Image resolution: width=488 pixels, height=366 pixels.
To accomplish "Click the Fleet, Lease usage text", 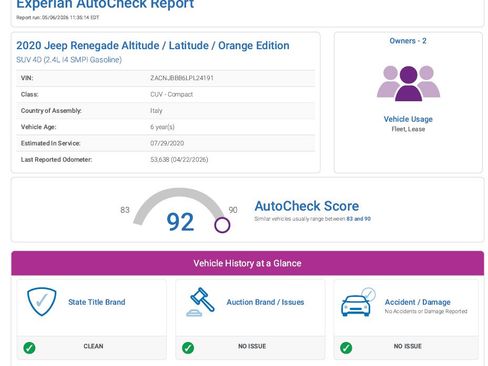I will [x=408, y=129].
